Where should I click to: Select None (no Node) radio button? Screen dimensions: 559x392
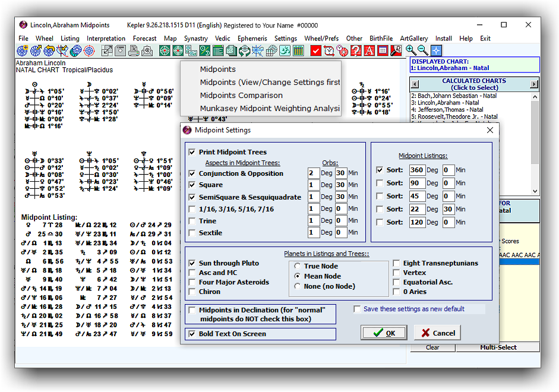[298, 286]
